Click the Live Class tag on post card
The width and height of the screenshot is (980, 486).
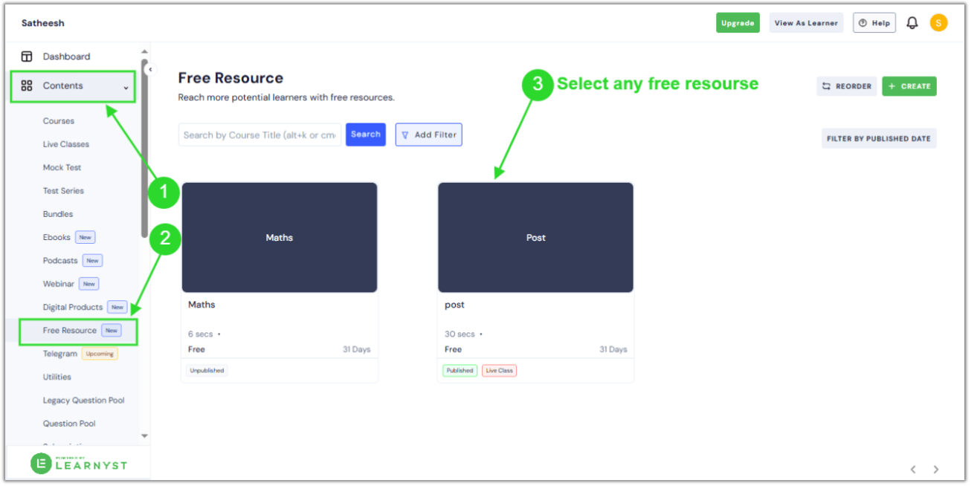pos(499,370)
